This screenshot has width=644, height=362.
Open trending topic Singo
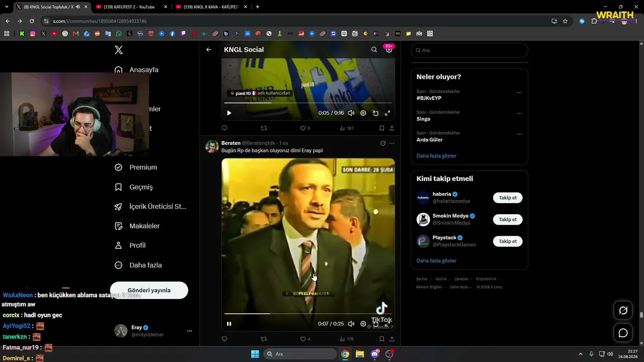424,119
